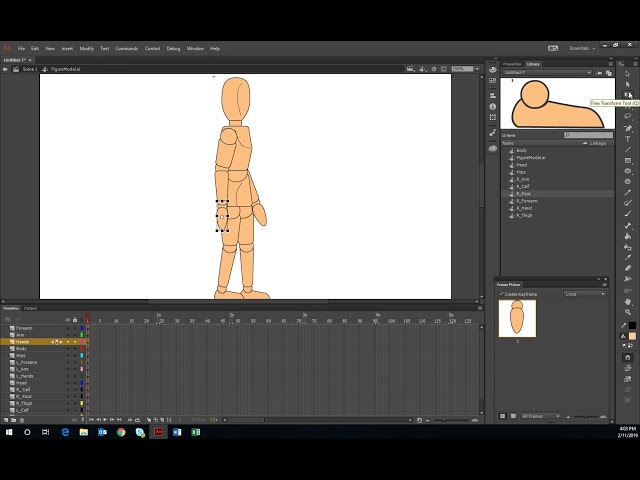Click the stroke color black swatch
This screenshot has width=640, height=480.
pos(632,325)
